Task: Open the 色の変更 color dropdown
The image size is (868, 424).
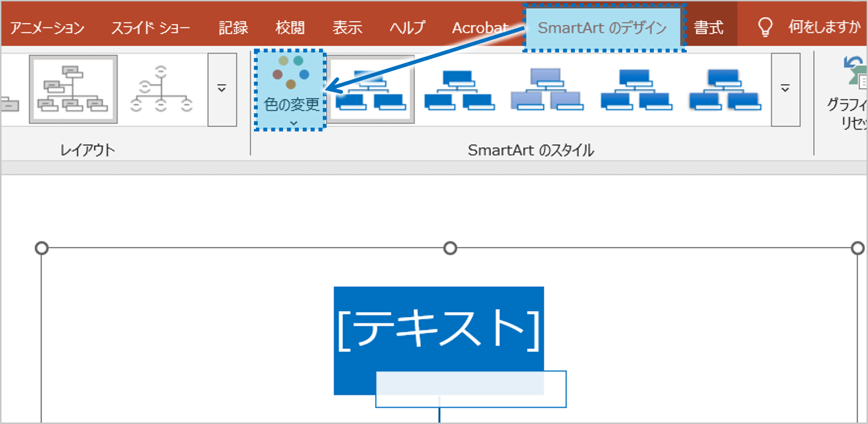Action: pos(291,91)
